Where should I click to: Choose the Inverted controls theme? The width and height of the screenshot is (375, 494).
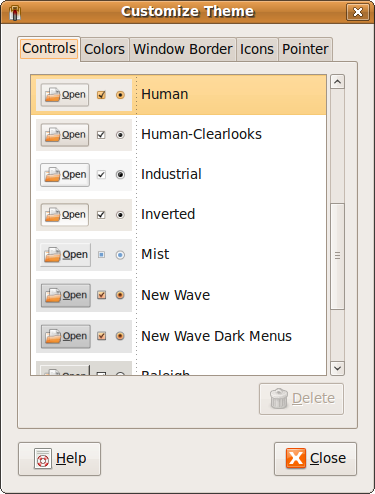[168, 214]
